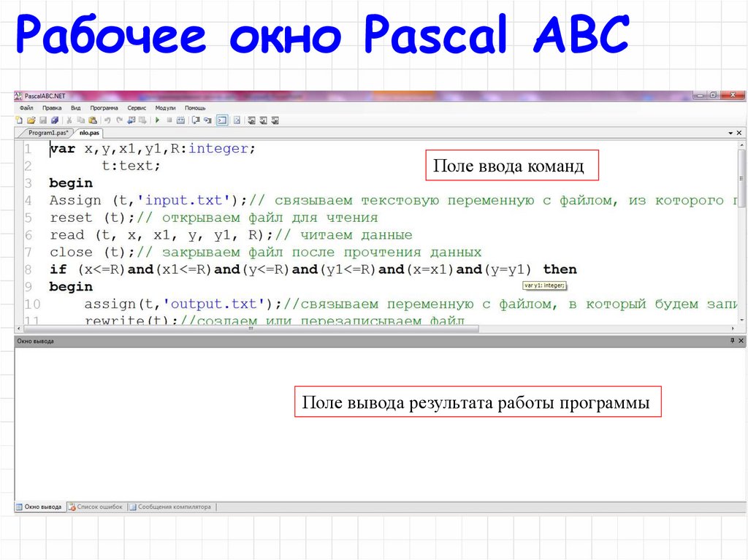
Task: Click the Undo arrow icon
Action: click(108, 120)
